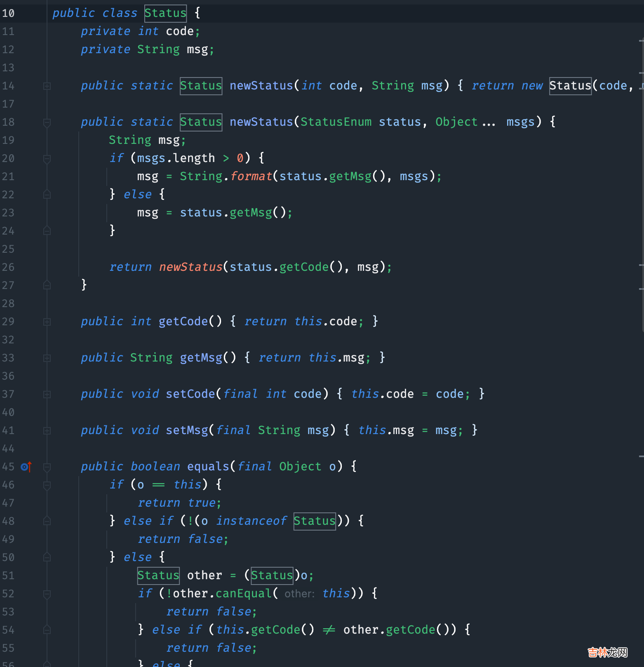644x667 pixels.
Task: Click the else fold marker at line 50
Action: pos(47,557)
